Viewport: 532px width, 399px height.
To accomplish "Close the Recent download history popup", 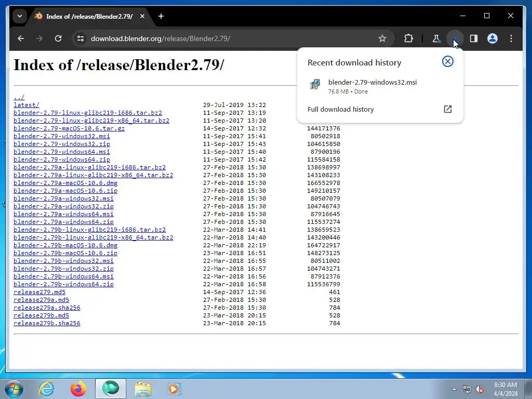I will tap(447, 61).
